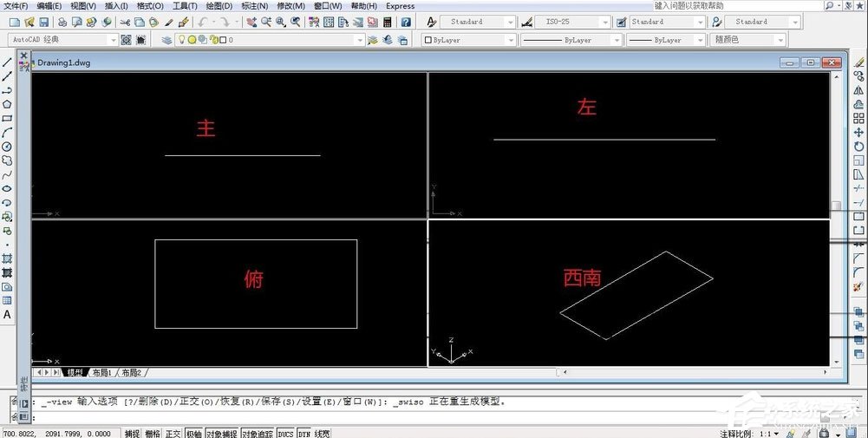
Task: Click the help search input field
Action: tap(738, 5)
